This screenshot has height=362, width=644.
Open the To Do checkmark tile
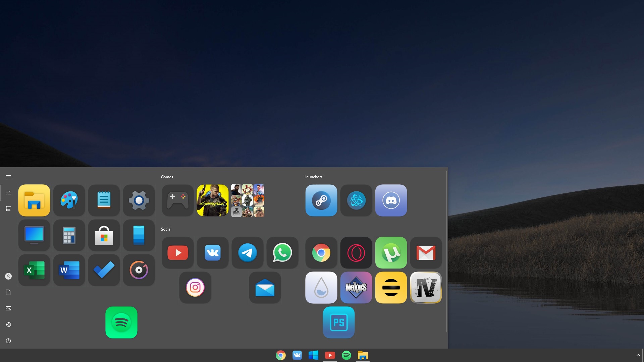click(104, 270)
